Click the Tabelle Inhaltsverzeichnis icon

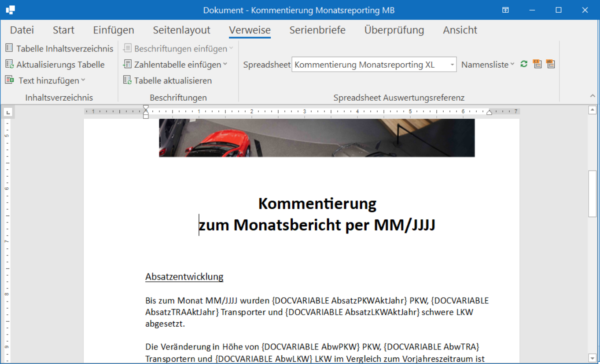coord(9,48)
